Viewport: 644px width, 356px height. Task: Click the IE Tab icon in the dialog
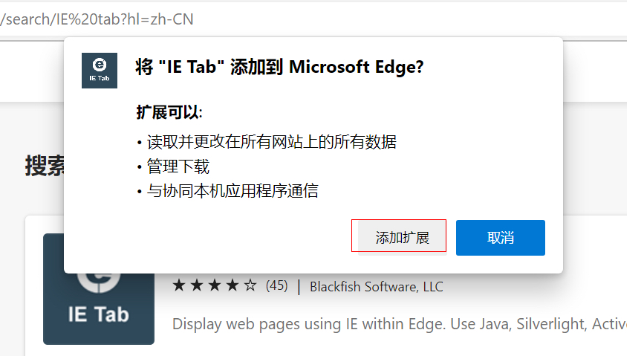100,71
